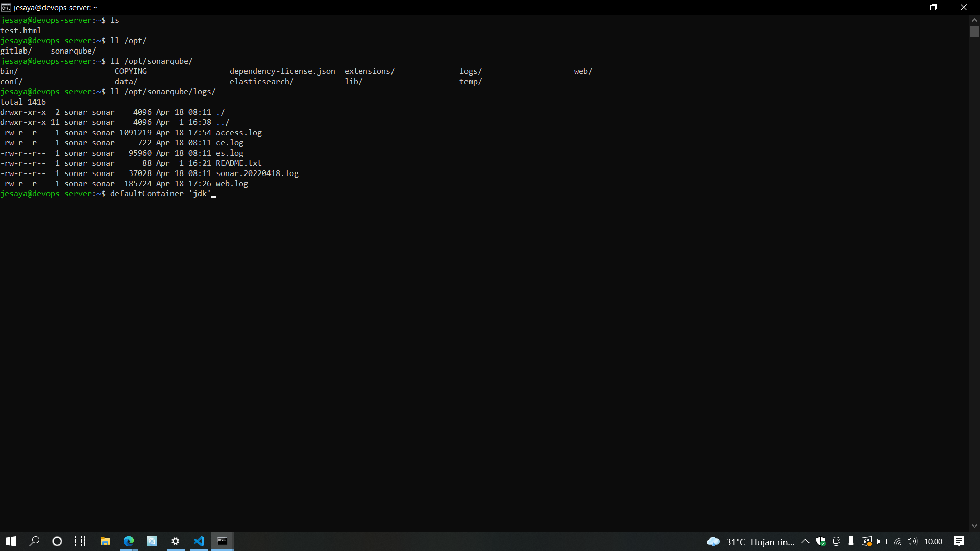This screenshot has height=551, width=980.
Task: Click the gitlab/ directory name
Action: (16, 51)
